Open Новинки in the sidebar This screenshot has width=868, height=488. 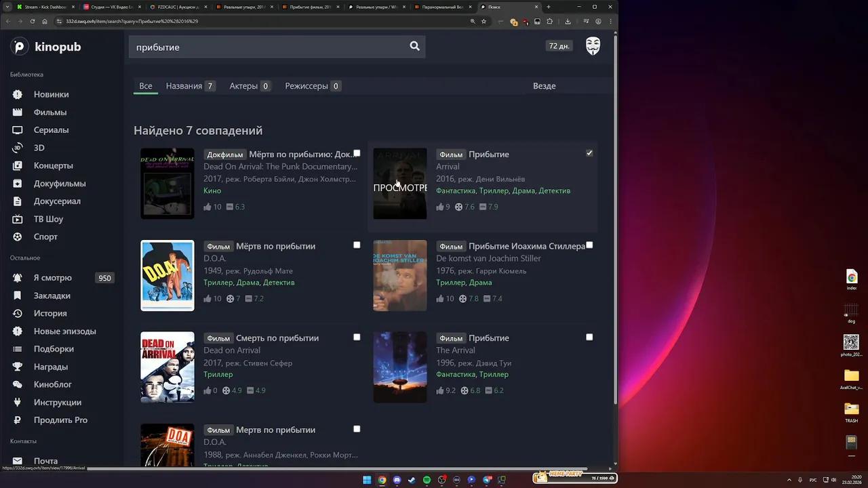coord(51,94)
